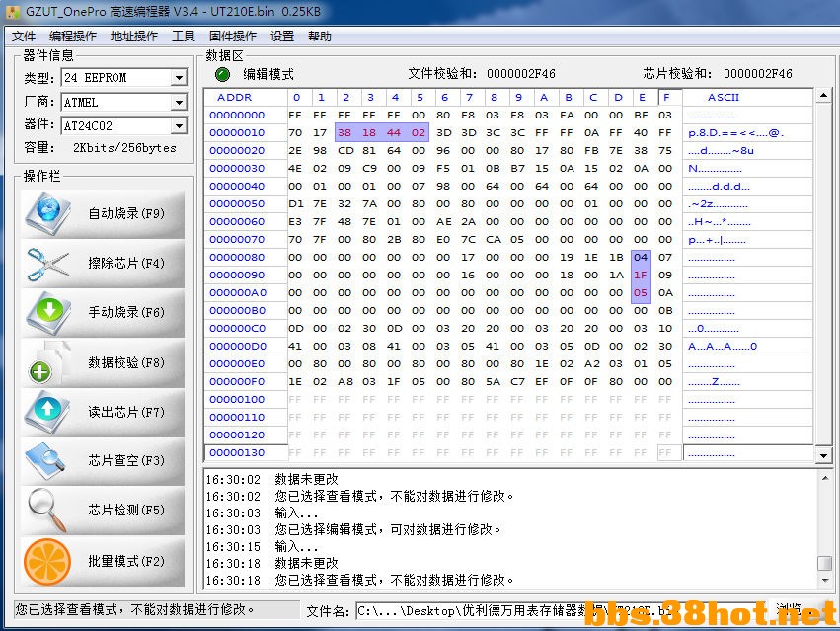
Task: Open the 厂商 ATMEL dropdown
Action: pyautogui.click(x=179, y=102)
